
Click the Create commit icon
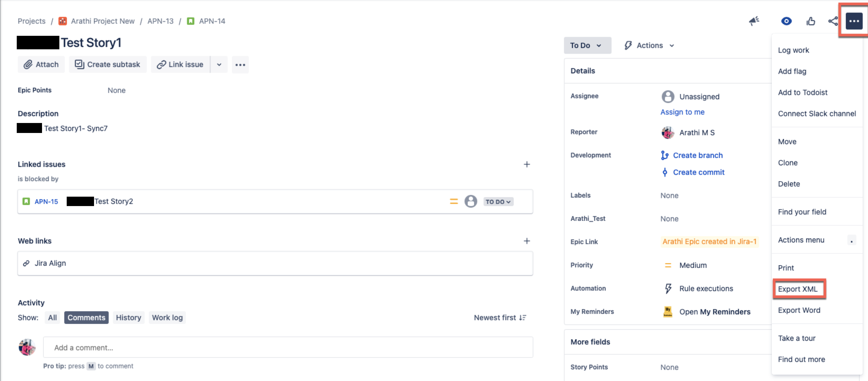[665, 172]
